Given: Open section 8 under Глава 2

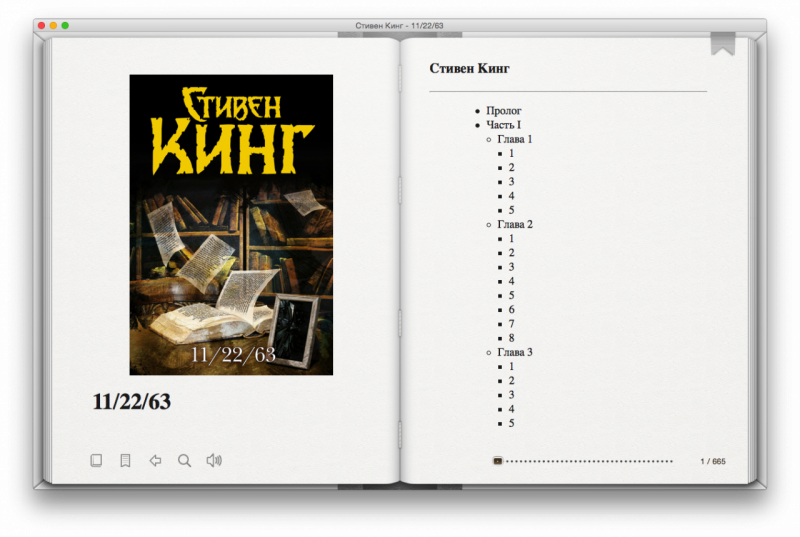Looking at the screenshot, I should pyautogui.click(x=511, y=338).
